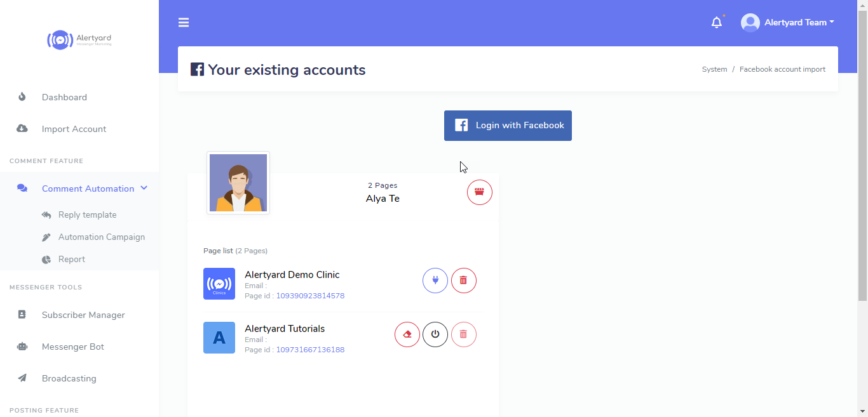Screen dimensions: 868x417
Task: Click the Broadcasting paper plane icon
Action: pos(22,378)
